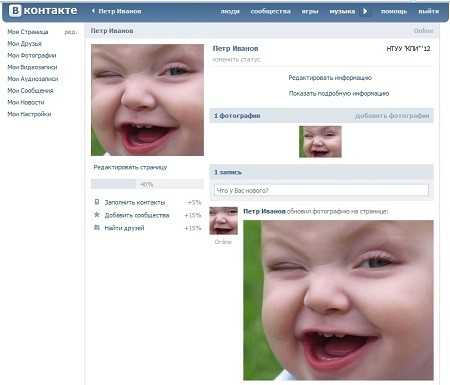
Task: Open Мои Друзья in the sidebar
Action: [24, 44]
